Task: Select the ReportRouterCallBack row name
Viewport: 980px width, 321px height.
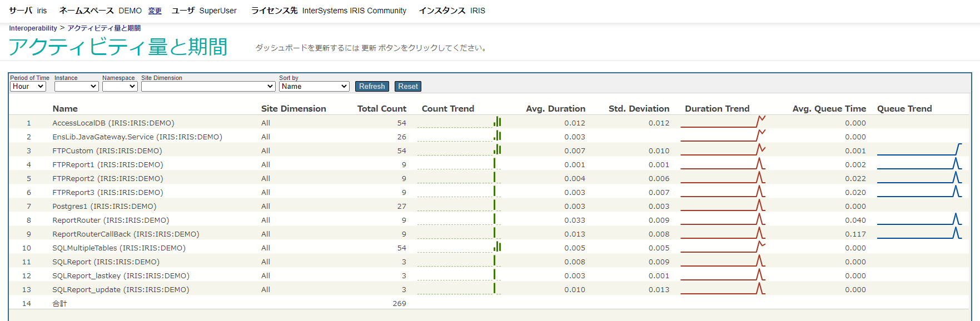Action: point(126,234)
